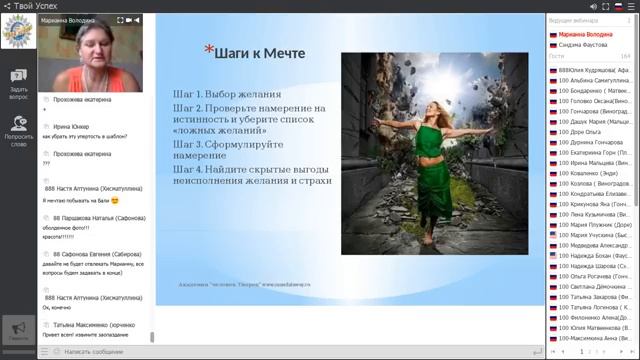Open page 2 of guest list

click(589, 351)
